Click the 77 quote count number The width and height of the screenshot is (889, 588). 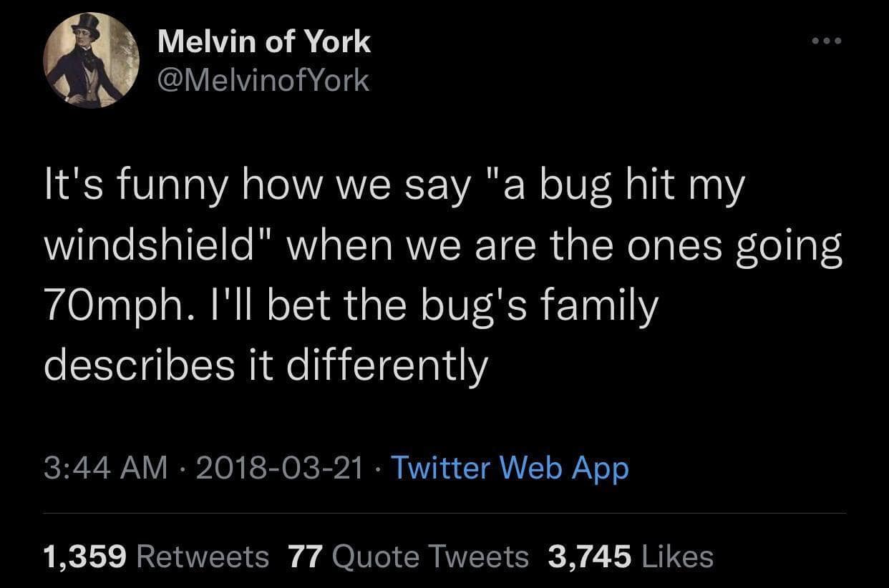tap(305, 555)
